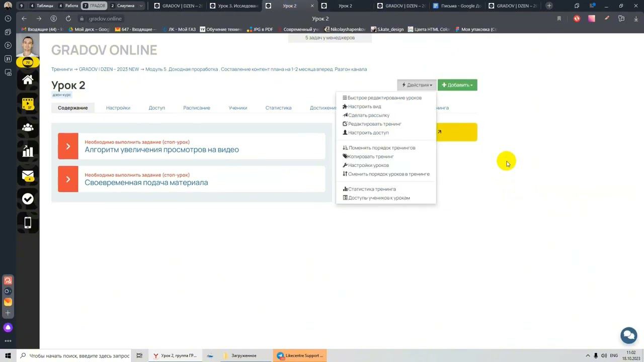Click the gradov.online address bar
Viewport: 644px width, 362px height.
point(105,19)
